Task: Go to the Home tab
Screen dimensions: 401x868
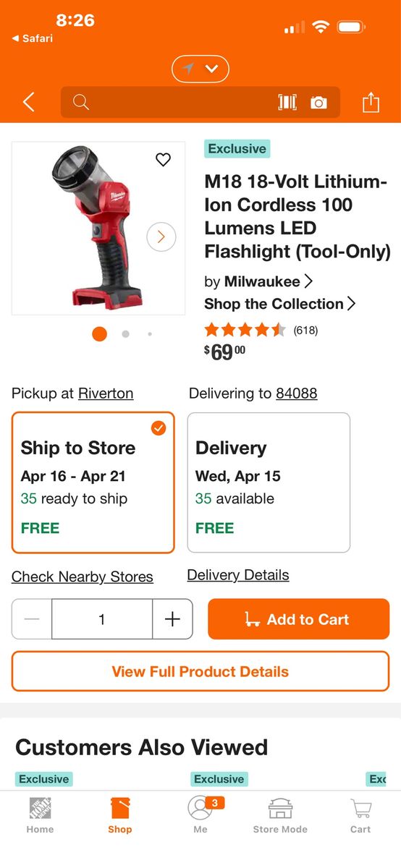Action: click(40, 815)
